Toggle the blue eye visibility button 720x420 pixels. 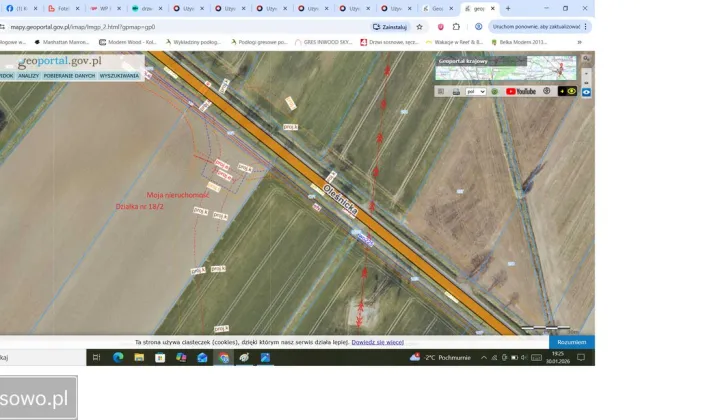[586, 92]
